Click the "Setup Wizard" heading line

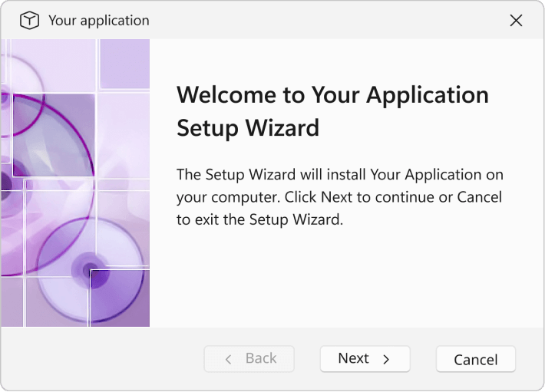[248, 128]
